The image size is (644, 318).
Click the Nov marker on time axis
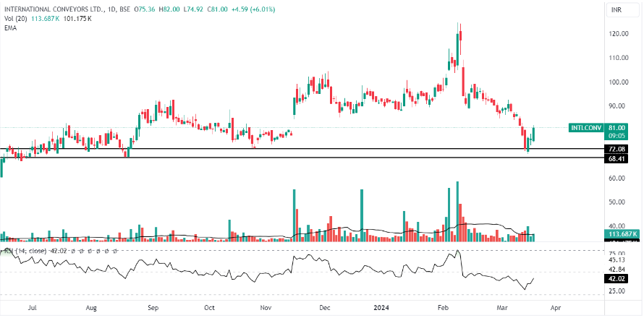tap(265, 308)
